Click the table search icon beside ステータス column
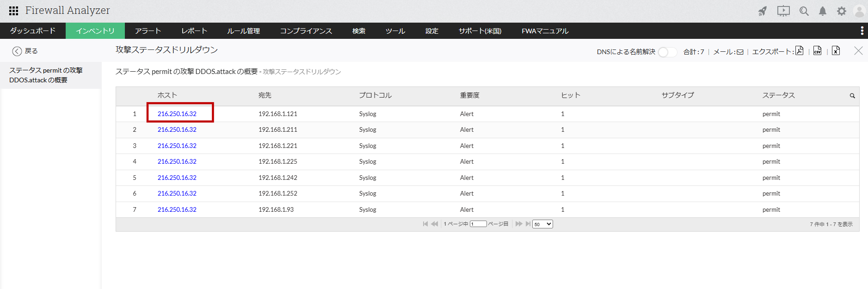This screenshot has height=289, width=868. click(852, 96)
